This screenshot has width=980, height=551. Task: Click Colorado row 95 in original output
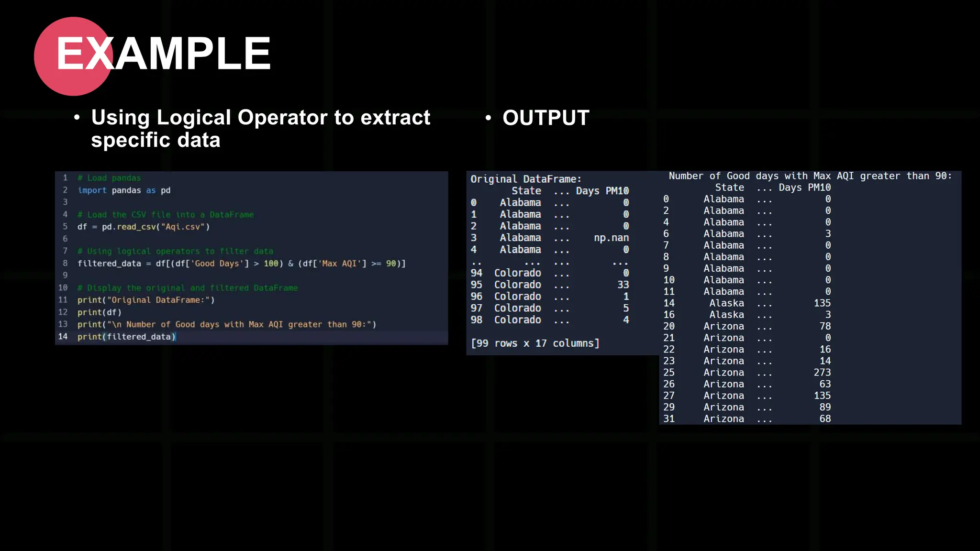coord(517,285)
